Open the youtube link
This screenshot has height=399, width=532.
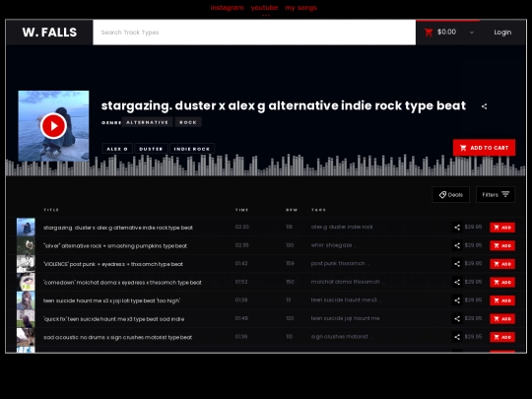264,8
